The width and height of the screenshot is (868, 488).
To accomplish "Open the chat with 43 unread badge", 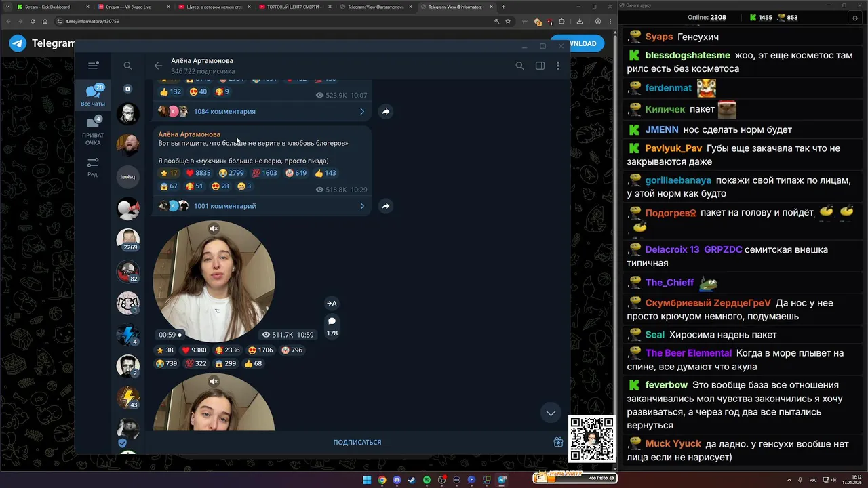I will coord(127,398).
